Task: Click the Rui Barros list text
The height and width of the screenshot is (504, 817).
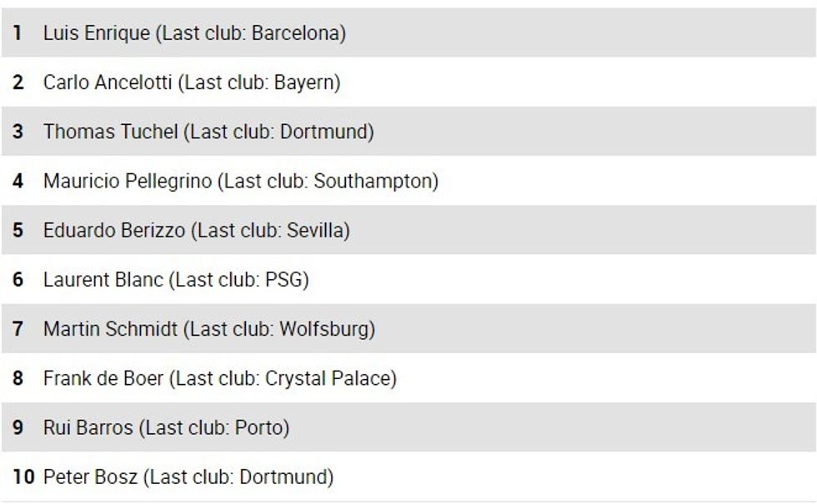Action: (x=167, y=428)
